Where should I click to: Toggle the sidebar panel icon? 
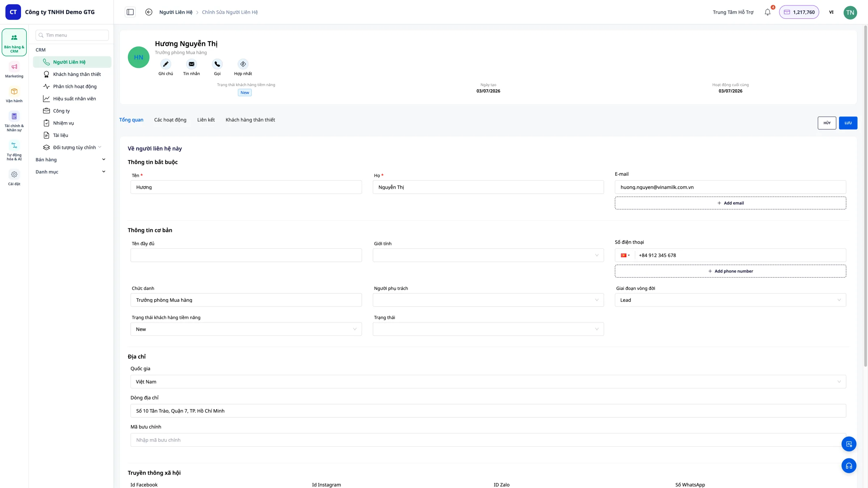(x=130, y=12)
